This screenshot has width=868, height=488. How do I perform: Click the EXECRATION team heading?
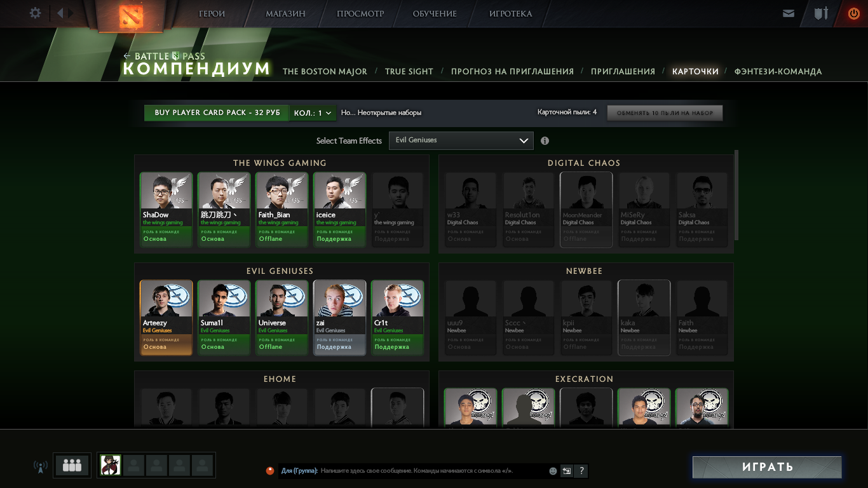[x=584, y=379]
